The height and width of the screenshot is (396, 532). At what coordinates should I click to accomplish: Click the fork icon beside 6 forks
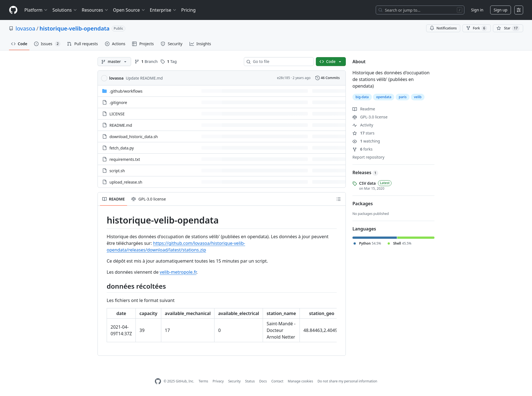(x=355, y=149)
